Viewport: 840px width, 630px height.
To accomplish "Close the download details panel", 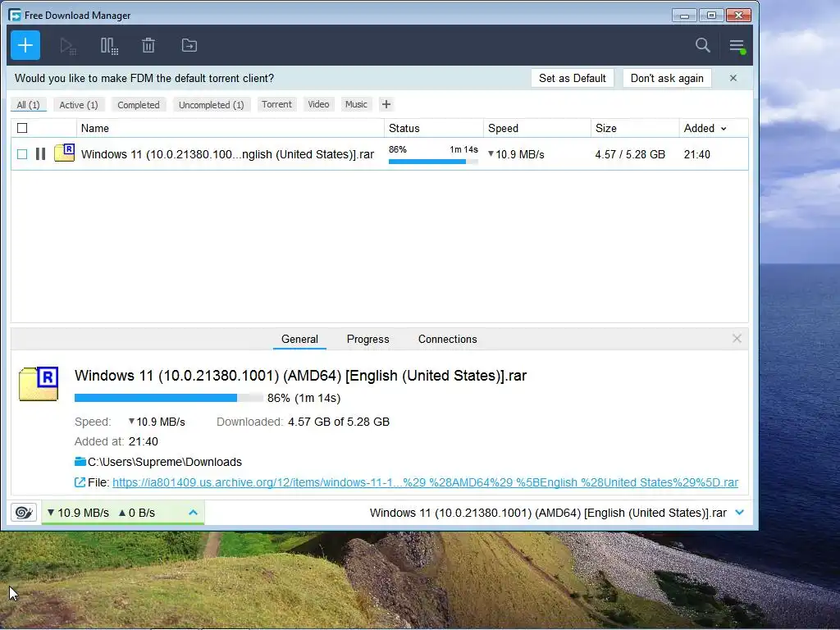I will pyautogui.click(x=737, y=339).
